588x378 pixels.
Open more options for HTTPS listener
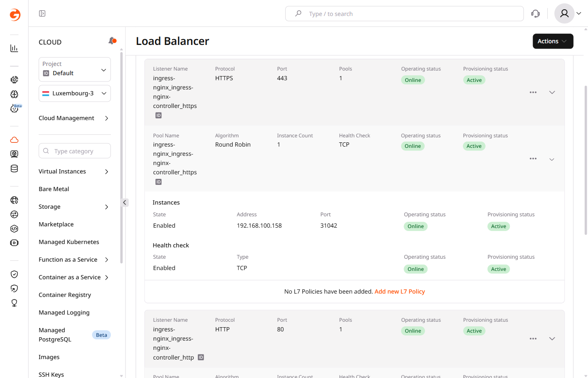click(533, 92)
